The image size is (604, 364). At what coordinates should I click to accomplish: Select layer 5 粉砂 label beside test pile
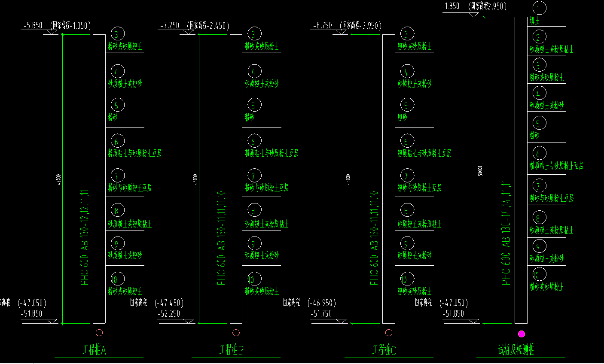coord(534,136)
